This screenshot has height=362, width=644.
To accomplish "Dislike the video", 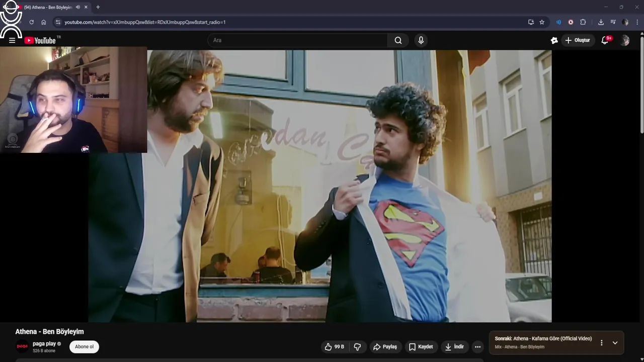I will tap(357, 347).
